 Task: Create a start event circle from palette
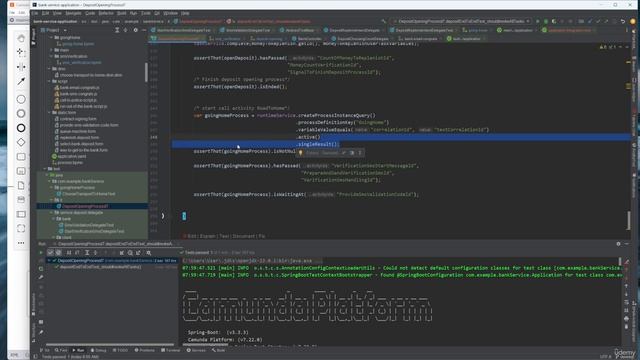tap(21, 99)
